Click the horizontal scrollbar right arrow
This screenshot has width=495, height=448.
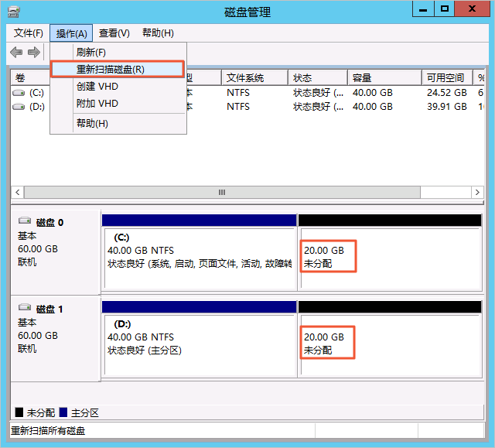(x=480, y=192)
